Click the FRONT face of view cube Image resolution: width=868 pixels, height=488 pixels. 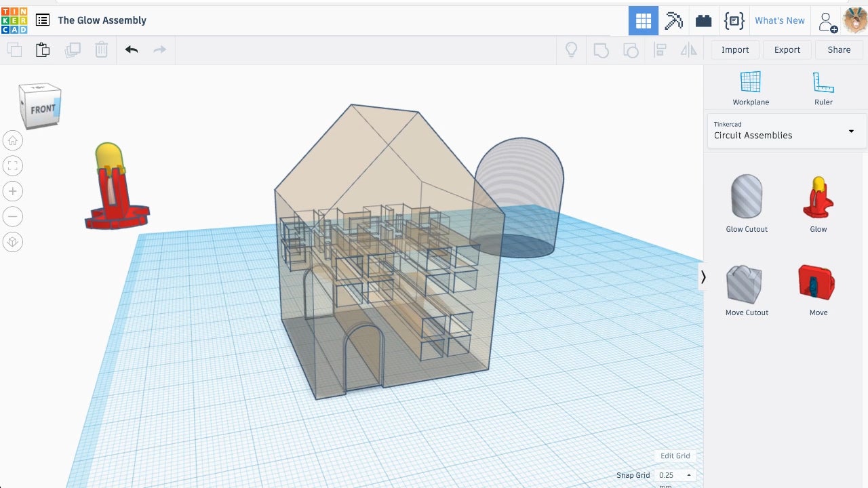(43, 110)
